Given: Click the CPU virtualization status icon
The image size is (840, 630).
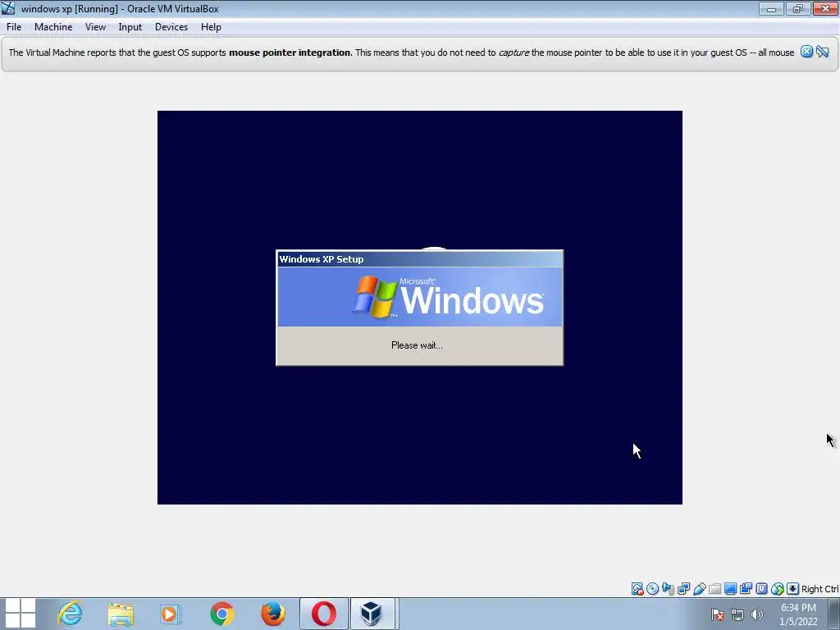Looking at the screenshot, I should pyautogui.click(x=761, y=589).
